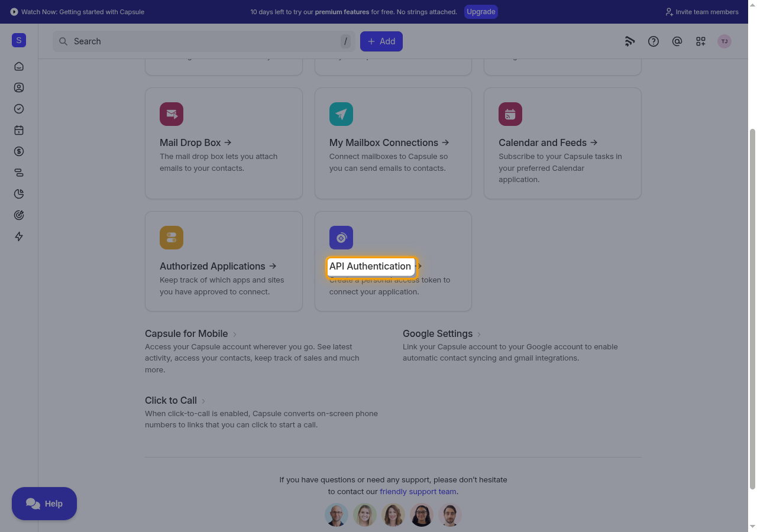This screenshot has height=532, width=757.
Task: Open the Projects sidebar icon
Action: pos(19,173)
